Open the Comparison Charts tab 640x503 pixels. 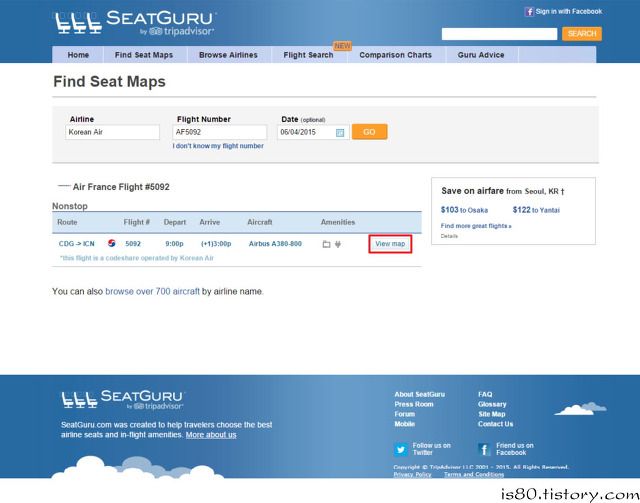396,55
